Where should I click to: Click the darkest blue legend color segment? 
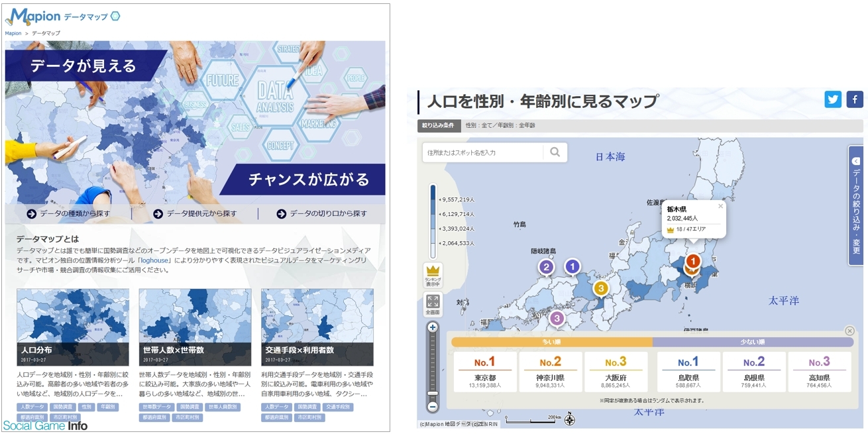tap(433, 193)
